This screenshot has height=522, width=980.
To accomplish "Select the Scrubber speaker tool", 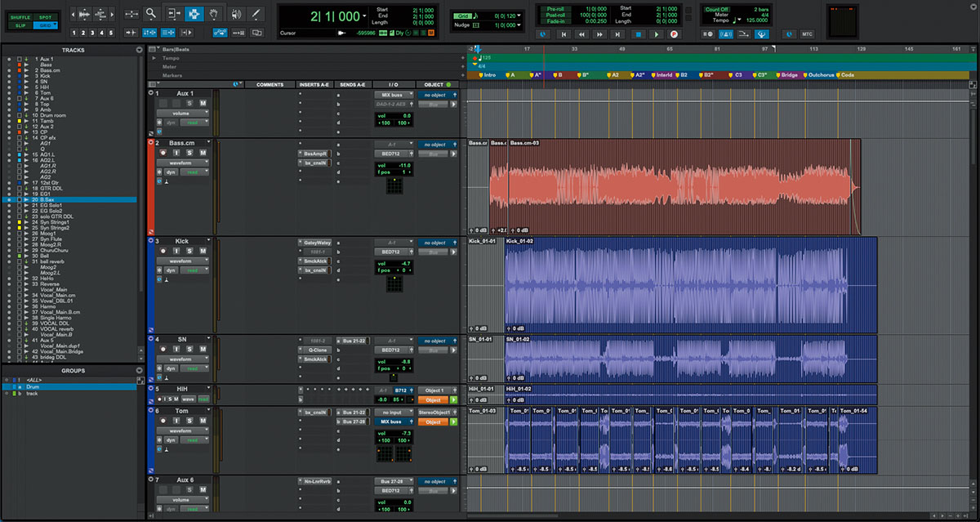I will click(236, 14).
